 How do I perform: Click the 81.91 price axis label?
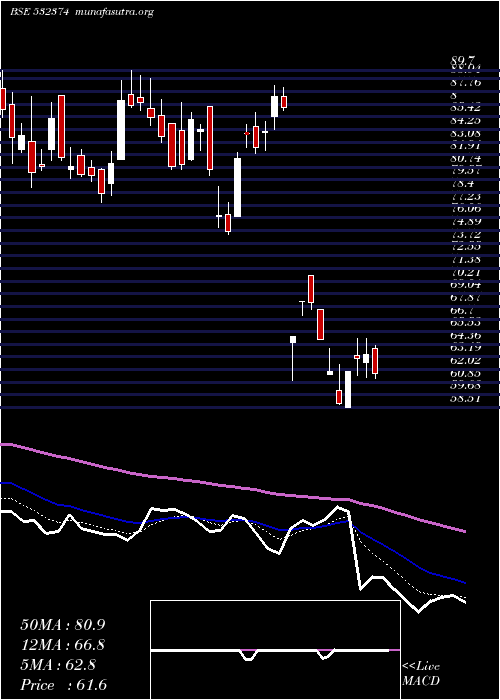click(x=465, y=146)
